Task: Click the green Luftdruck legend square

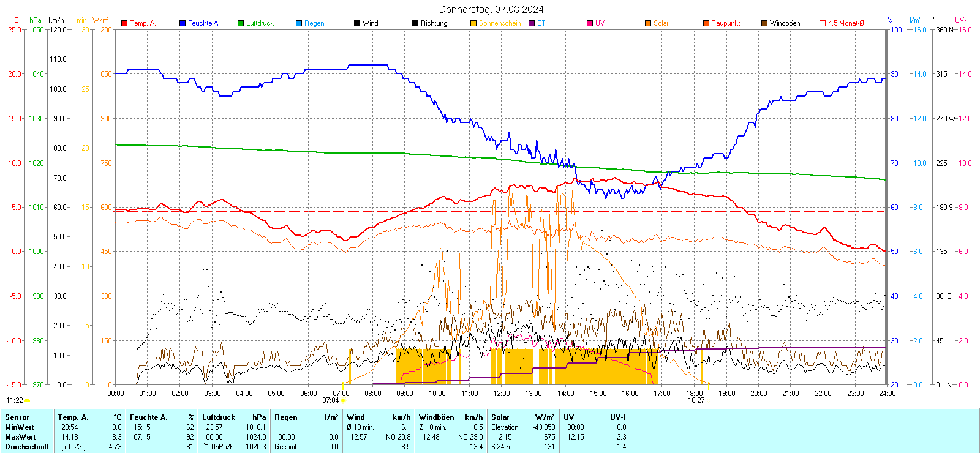Action: (241, 23)
